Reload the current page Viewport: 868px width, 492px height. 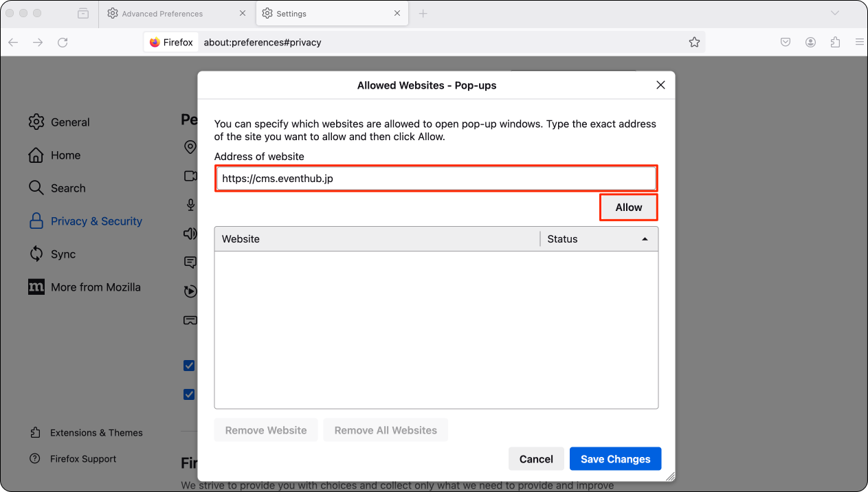tap(63, 43)
